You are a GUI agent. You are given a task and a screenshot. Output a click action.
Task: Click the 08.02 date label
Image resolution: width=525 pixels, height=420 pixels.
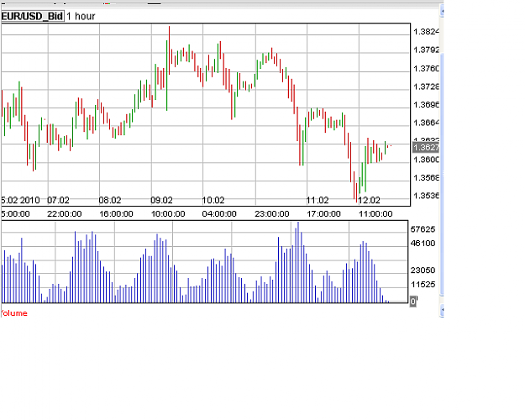pyautogui.click(x=110, y=200)
